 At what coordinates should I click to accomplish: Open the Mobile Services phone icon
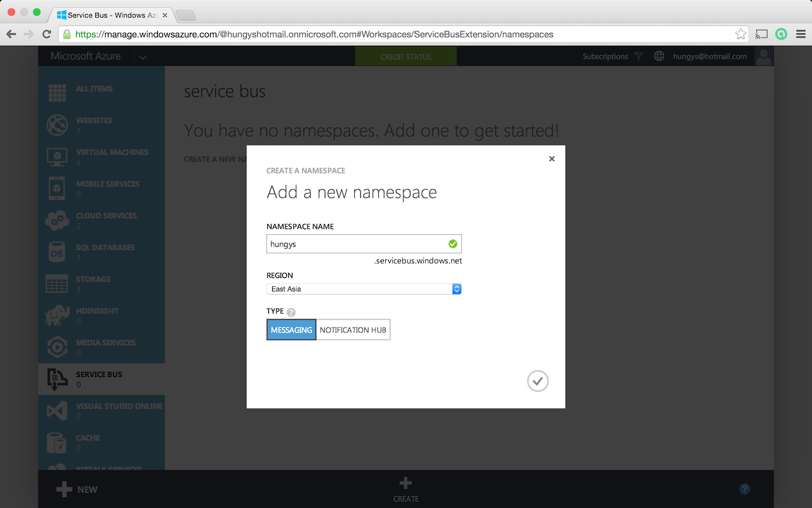[57, 188]
